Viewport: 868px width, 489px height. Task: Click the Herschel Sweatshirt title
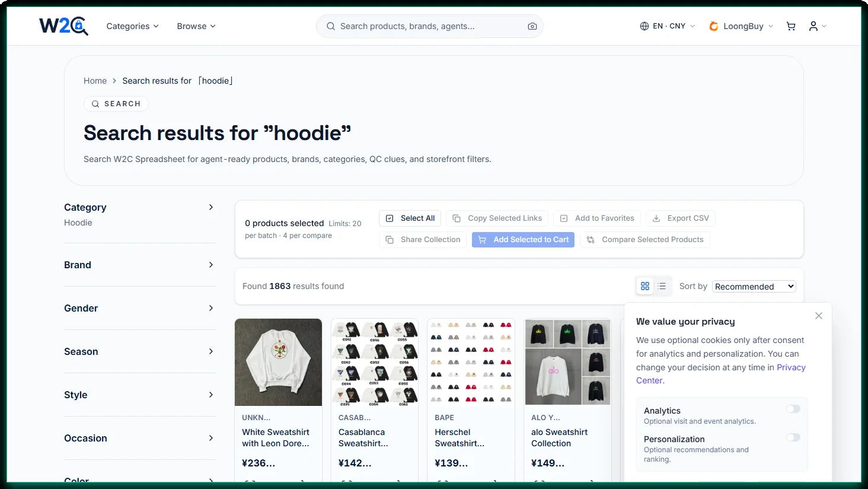click(x=459, y=438)
